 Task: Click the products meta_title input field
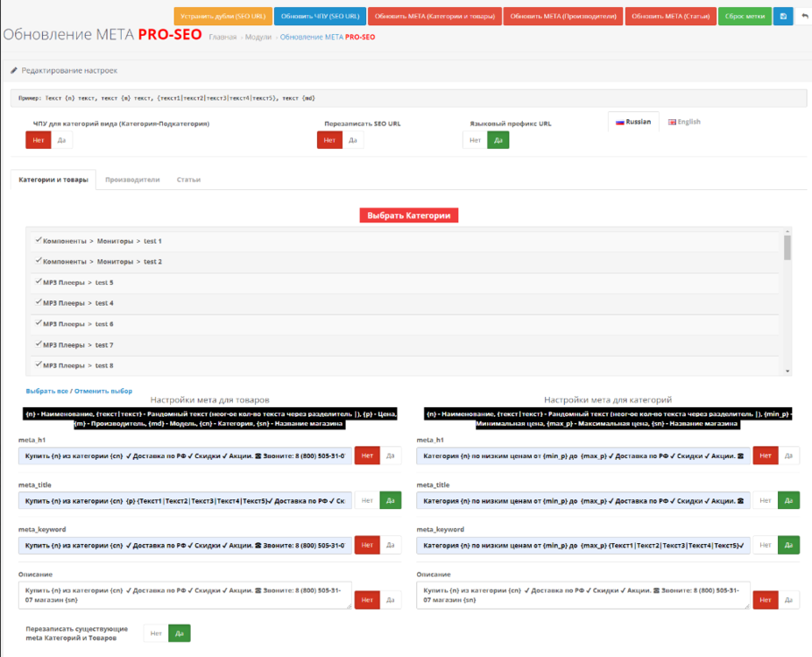pyautogui.click(x=185, y=501)
